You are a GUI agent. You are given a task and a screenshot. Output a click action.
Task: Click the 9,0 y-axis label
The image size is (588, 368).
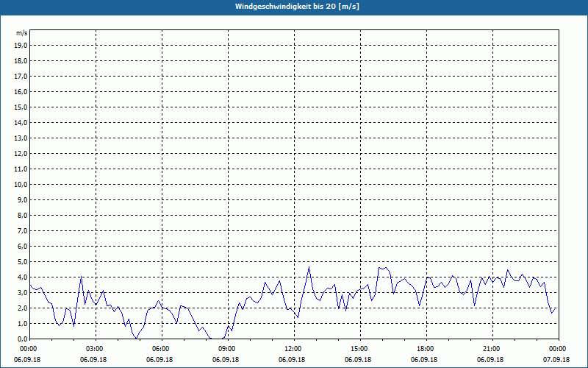click(22, 199)
